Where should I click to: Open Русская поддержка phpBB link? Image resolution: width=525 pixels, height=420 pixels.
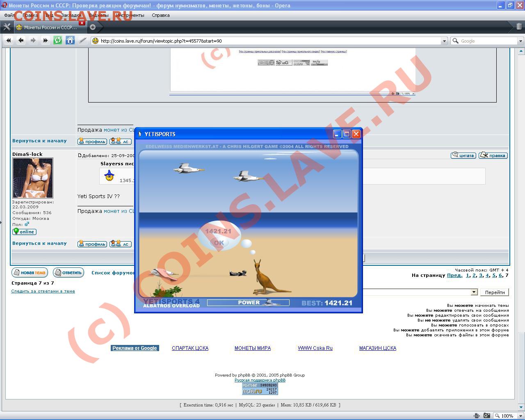pyautogui.click(x=260, y=380)
